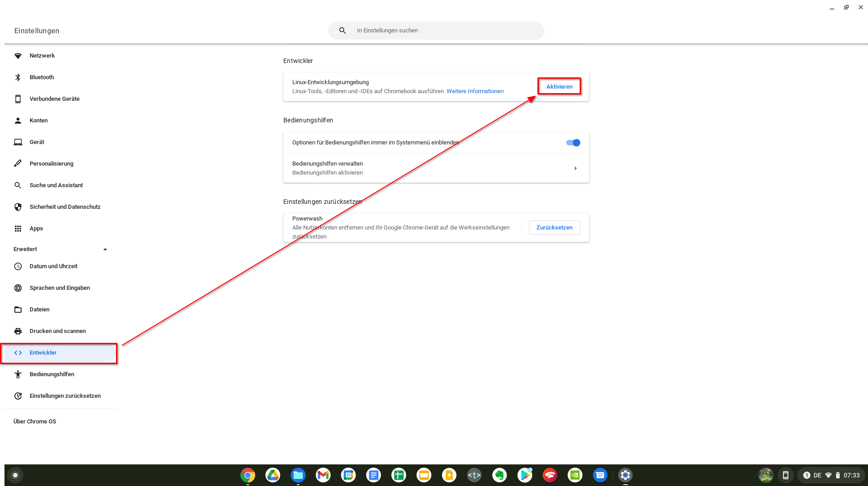Select Datum und Uhrzeit in the sidebar
The height and width of the screenshot is (486, 868).
pos(54,266)
